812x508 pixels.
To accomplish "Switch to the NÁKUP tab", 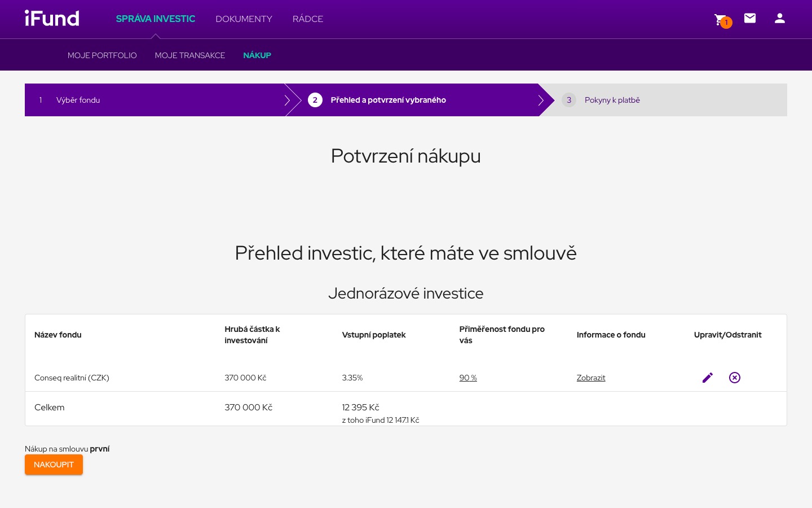I will 257,55.
